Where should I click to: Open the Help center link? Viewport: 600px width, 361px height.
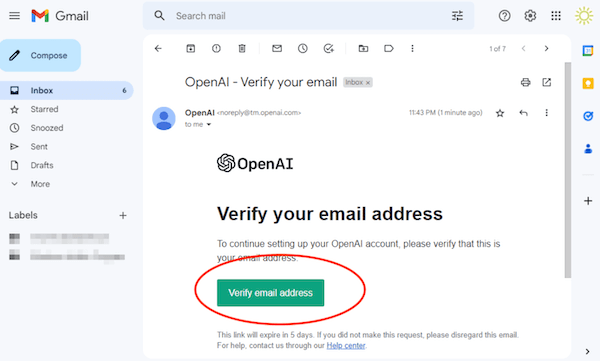[x=346, y=346]
